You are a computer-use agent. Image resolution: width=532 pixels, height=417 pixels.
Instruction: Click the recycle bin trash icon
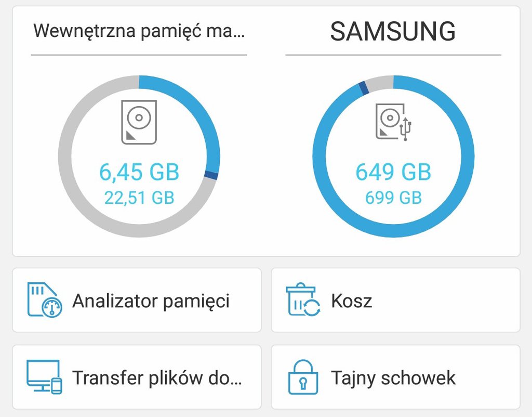tap(303, 299)
